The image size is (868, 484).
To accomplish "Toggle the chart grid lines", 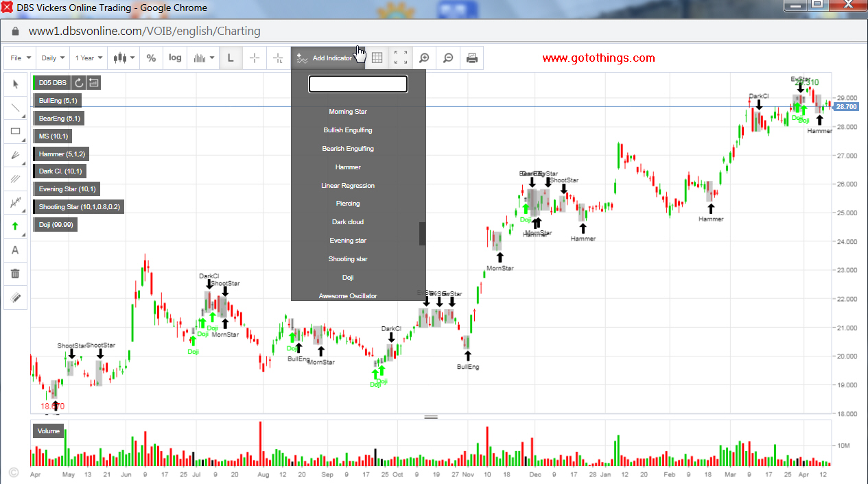I will tap(377, 58).
